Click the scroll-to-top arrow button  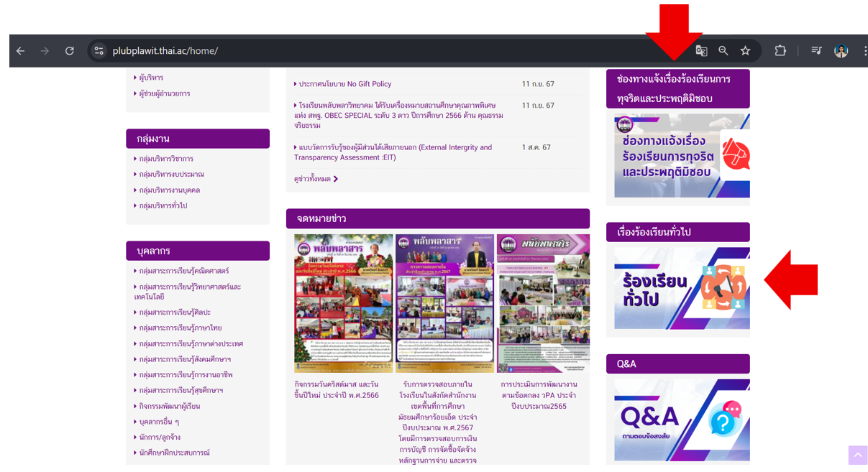pyautogui.click(x=857, y=455)
